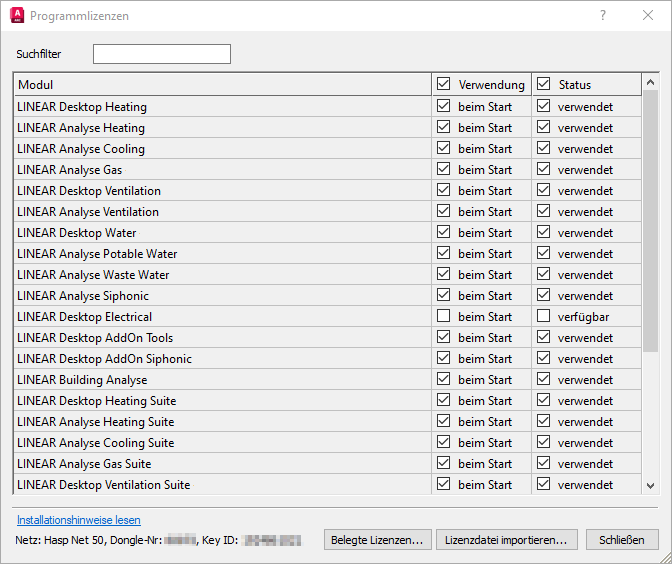Toggle Verwendung checkbox for LINEAR Analyse Waste Water
The image size is (672, 564).
click(444, 273)
